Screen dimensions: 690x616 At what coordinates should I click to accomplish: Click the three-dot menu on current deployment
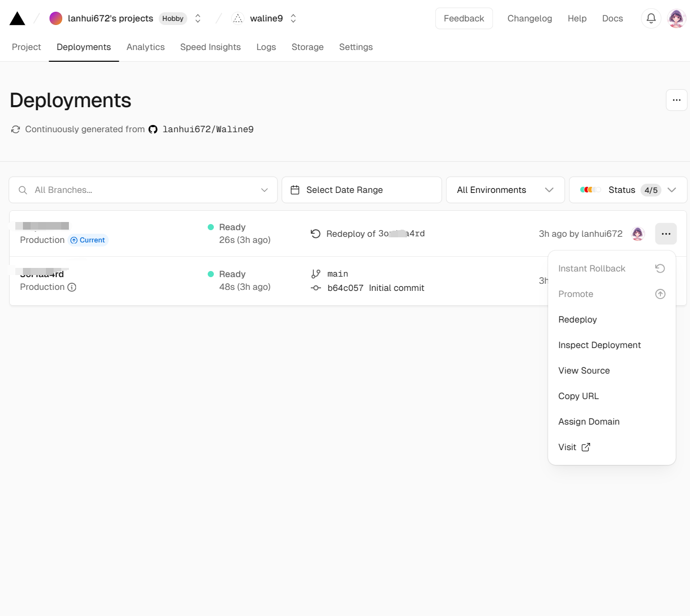pos(666,234)
